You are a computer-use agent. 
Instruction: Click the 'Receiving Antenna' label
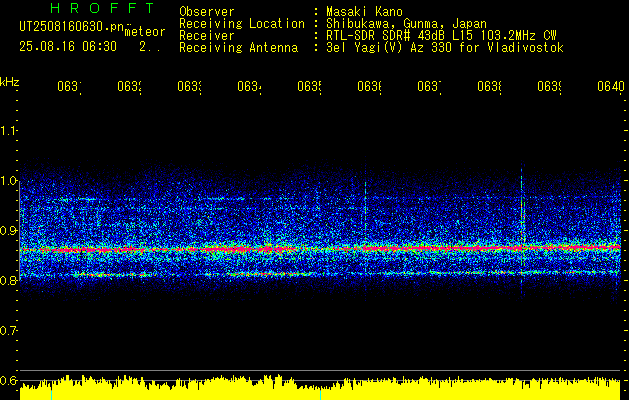click(239, 48)
